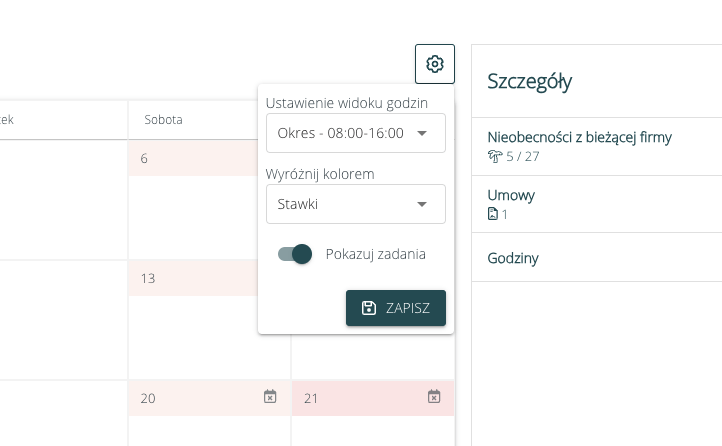Select day 13 in the calendar

(148, 278)
